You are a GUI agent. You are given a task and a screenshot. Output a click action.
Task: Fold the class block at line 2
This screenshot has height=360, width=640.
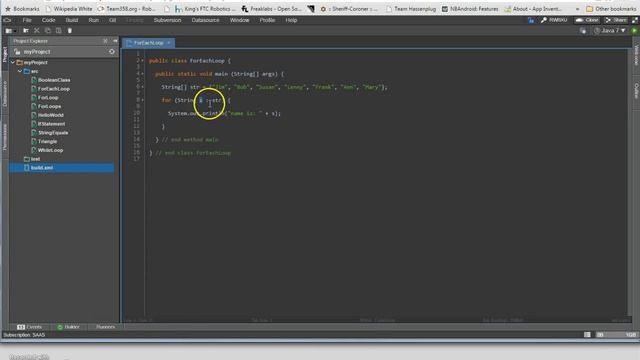coord(142,60)
